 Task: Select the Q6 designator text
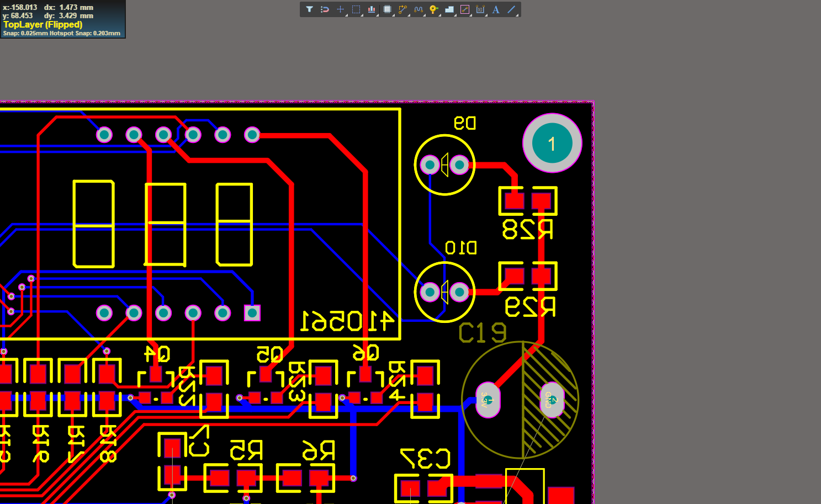pos(366,352)
